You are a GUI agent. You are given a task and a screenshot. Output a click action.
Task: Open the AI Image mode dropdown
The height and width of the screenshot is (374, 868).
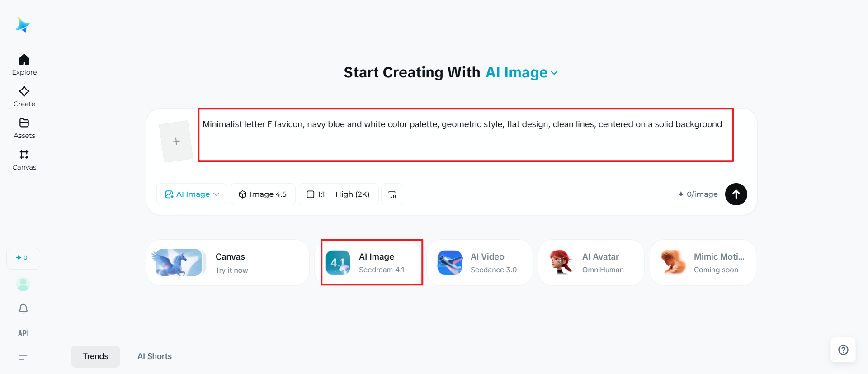point(192,194)
